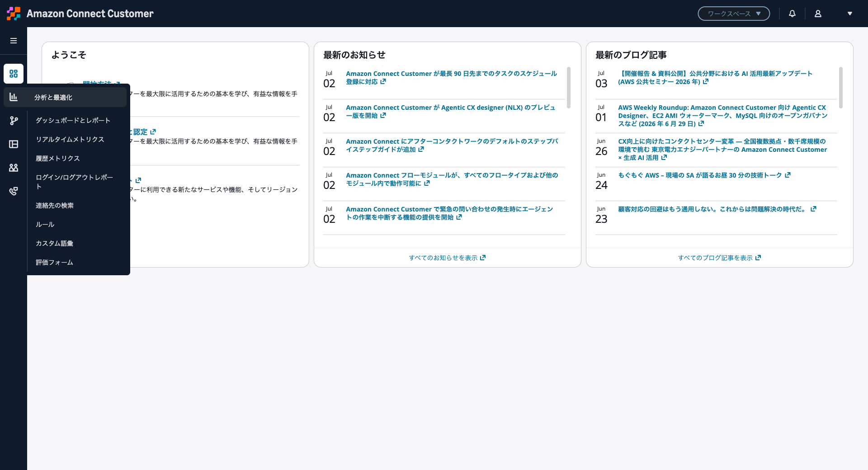868x470 pixels.
Task: Click the phone handset sidebar icon
Action: point(14,191)
